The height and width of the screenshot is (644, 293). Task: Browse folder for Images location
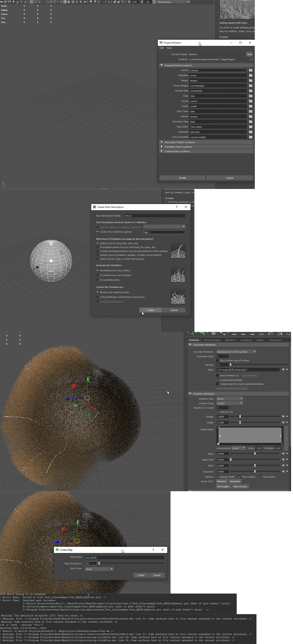pos(251,81)
